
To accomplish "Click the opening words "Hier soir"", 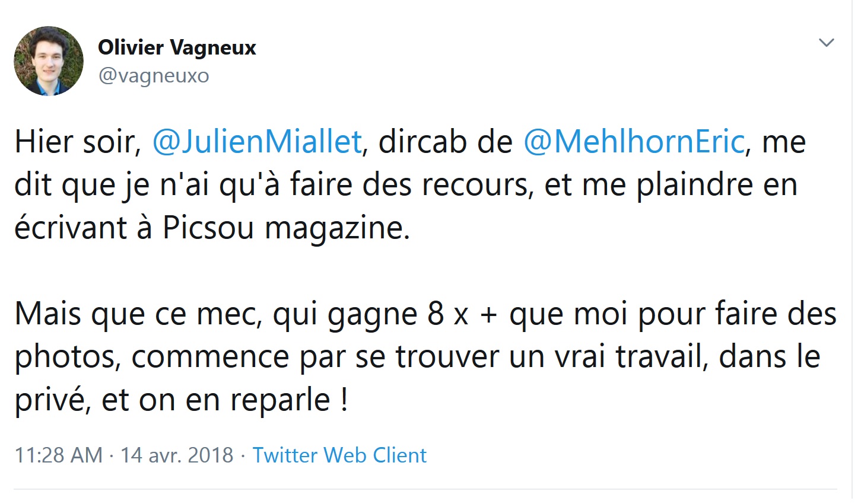I will [x=78, y=142].
